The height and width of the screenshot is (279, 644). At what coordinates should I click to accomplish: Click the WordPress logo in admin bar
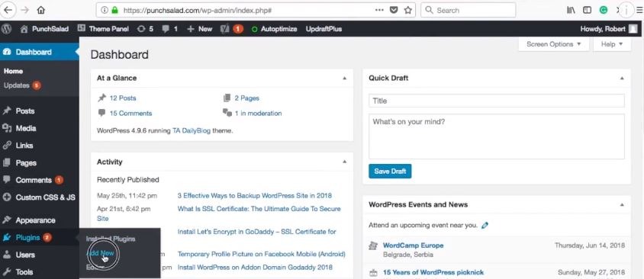tap(7, 29)
